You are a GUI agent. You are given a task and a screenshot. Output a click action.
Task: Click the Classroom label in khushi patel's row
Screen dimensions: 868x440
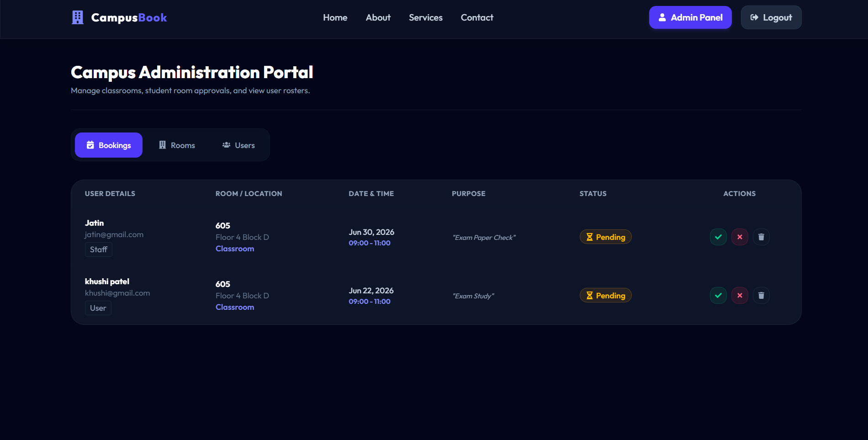pyautogui.click(x=235, y=307)
